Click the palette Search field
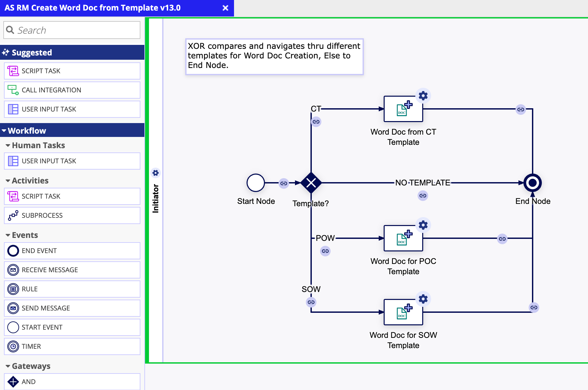588x390 pixels. tap(72, 30)
